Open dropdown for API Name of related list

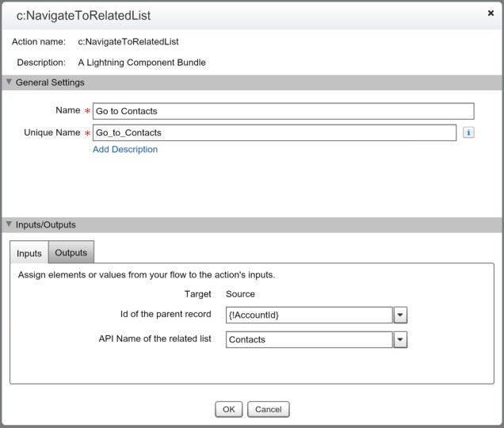point(400,340)
